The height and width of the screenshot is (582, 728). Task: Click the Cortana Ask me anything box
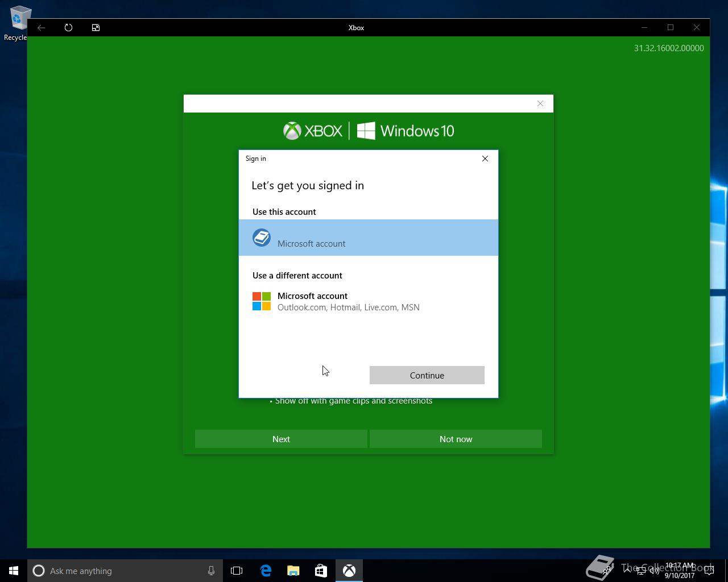click(125, 571)
